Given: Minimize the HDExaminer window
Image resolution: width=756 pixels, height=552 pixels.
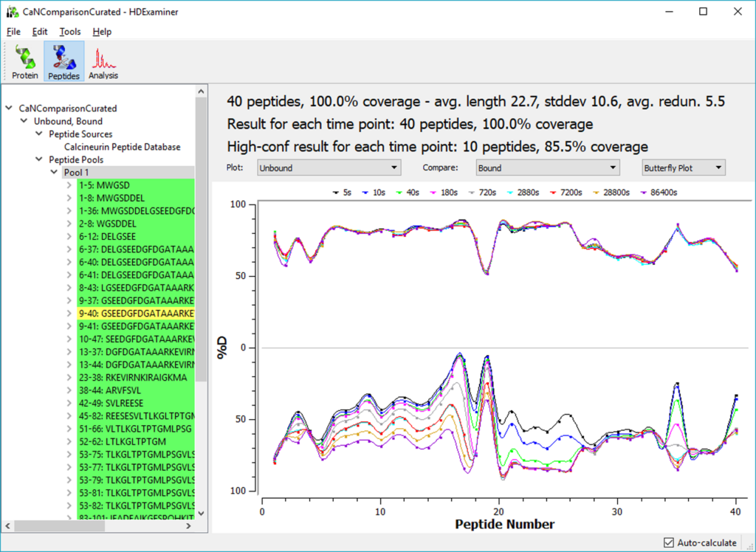Looking at the screenshot, I should [x=669, y=12].
